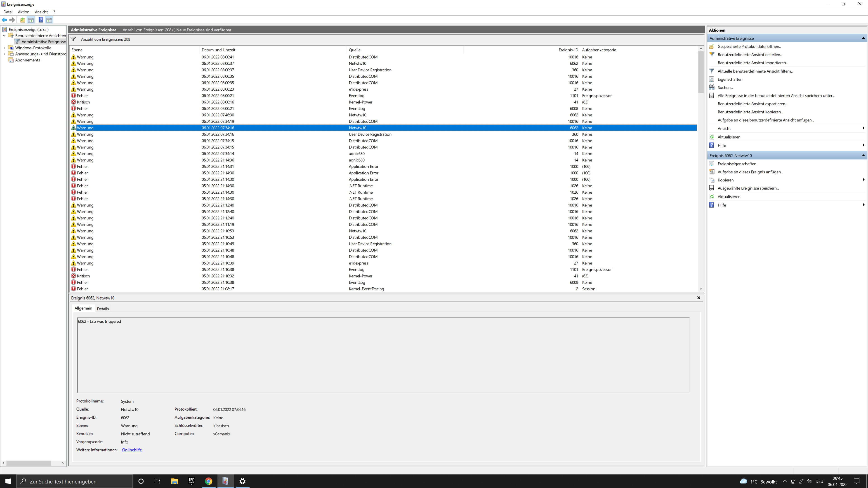Open the Epic Games taskbar icon
The width and height of the screenshot is (868, 488).
tap(192, 481)
